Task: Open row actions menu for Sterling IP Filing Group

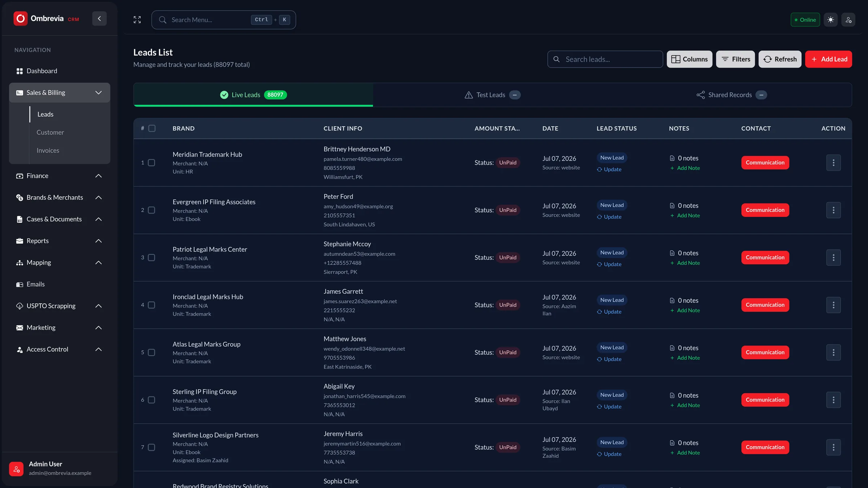Action: pyautogui.click(x=833, y=400)
